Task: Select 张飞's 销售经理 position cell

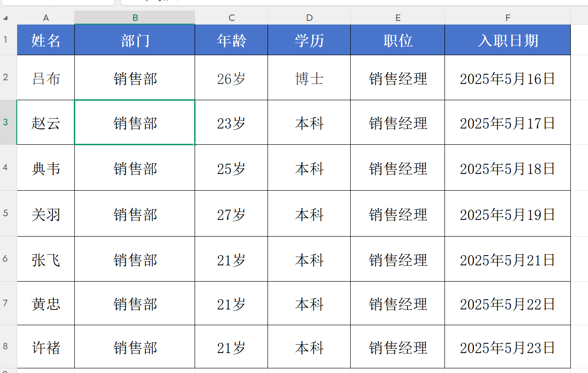Action: pos(398,259)
